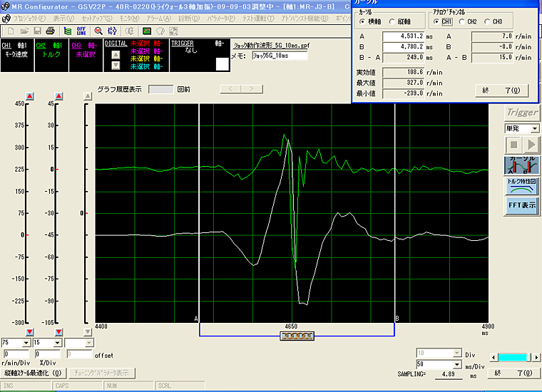Click the green system settings toolbar icon
This screenshot has width=542, height=392.
coord(68,31)
